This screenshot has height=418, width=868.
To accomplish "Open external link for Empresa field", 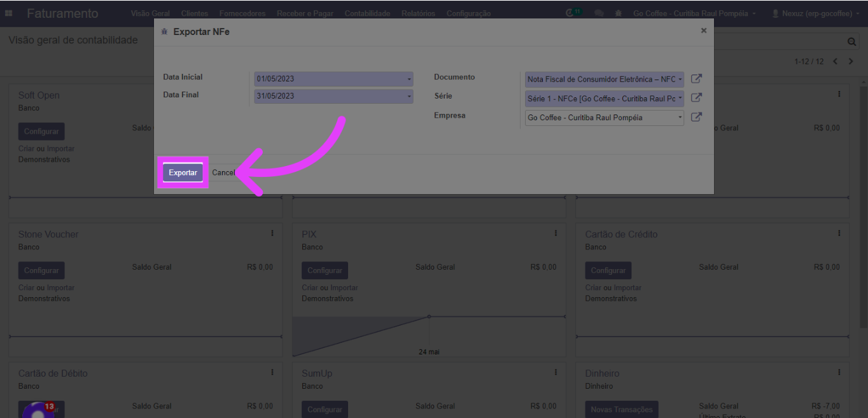I will tap(696, 117).
